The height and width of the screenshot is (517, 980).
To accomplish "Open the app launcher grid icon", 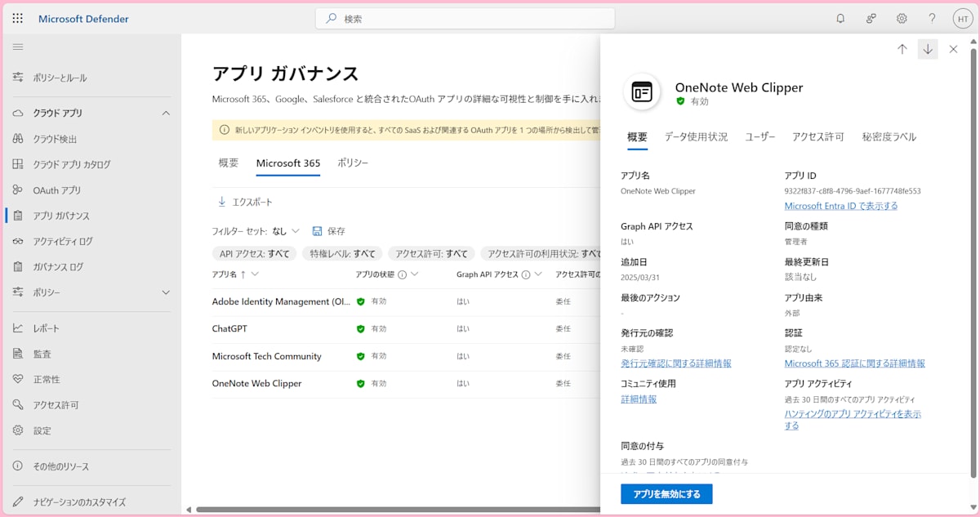I will point(18,19).
